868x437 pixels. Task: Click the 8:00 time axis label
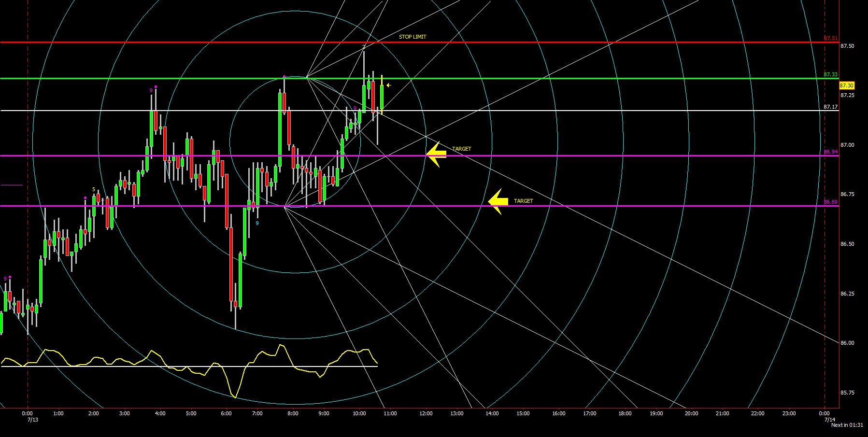(x=293, y=413)
